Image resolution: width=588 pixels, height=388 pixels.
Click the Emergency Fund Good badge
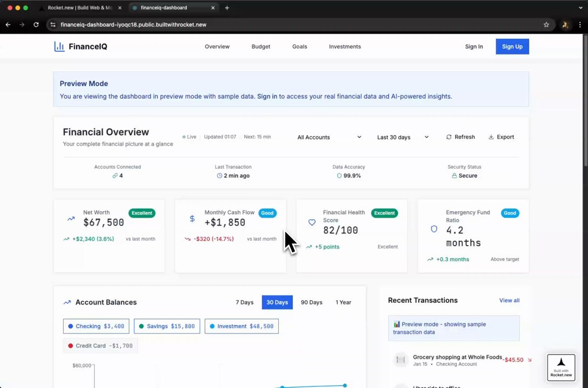click(x=510, y=213)
